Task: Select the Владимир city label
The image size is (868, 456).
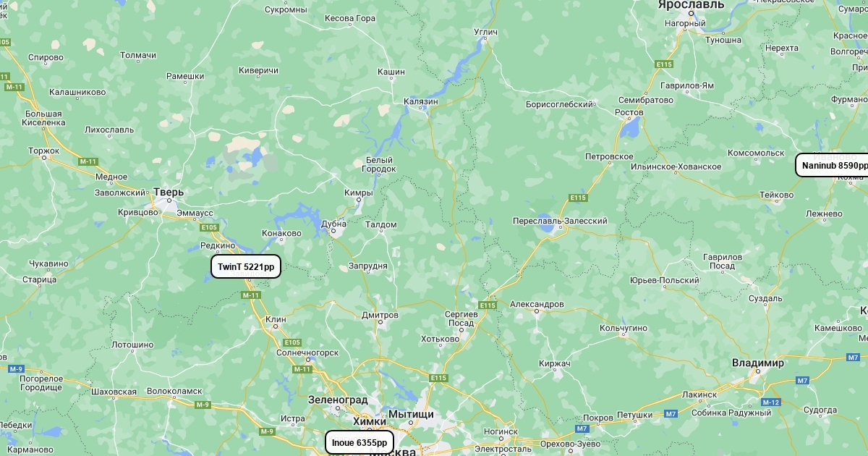Action: [757, 363]
